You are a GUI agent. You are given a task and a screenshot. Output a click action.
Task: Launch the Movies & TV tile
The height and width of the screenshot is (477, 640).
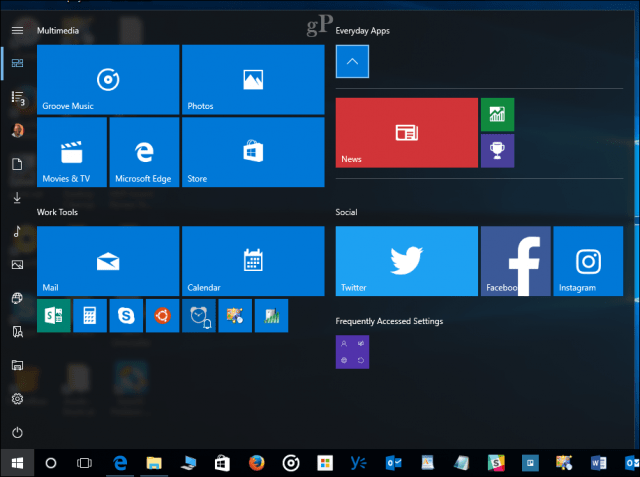click(72, 152)
